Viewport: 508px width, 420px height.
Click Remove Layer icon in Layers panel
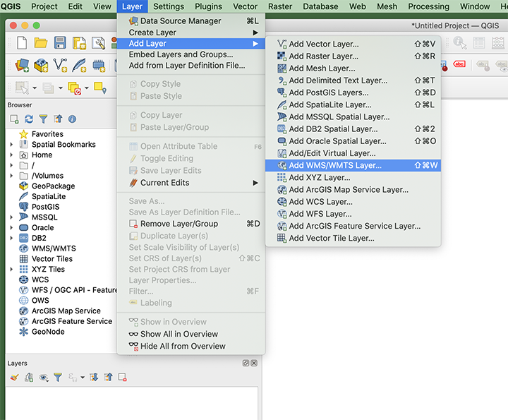[123, 377]
